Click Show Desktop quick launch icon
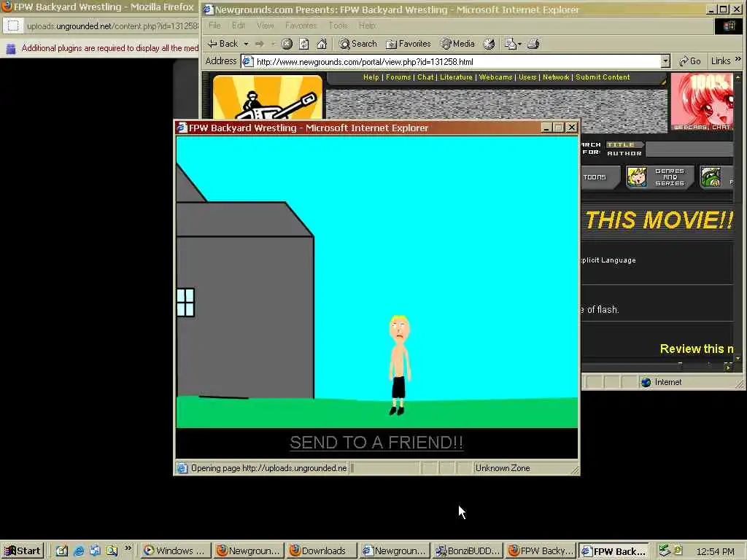 click(62, 551)
